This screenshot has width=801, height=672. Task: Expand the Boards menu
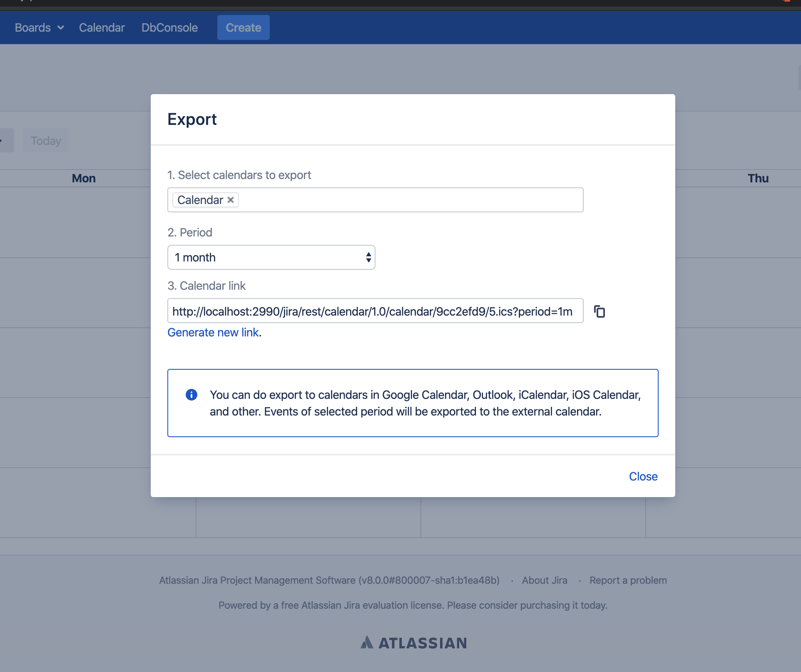pyautogui.click(x=40, y=27)
